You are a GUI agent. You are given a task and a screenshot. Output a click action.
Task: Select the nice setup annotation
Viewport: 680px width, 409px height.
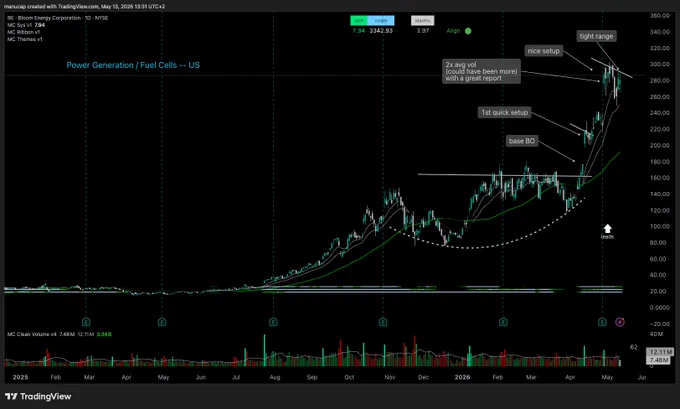[543, 51]
